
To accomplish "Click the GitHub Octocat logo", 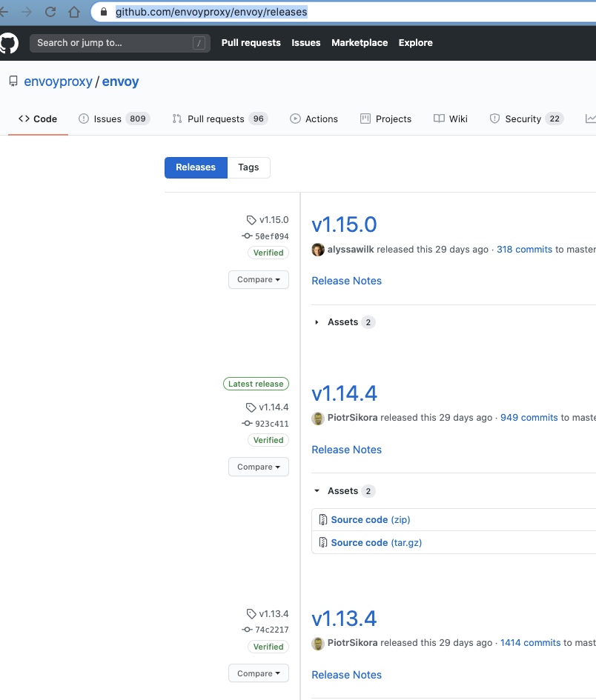I will click(x=9, y=43).
